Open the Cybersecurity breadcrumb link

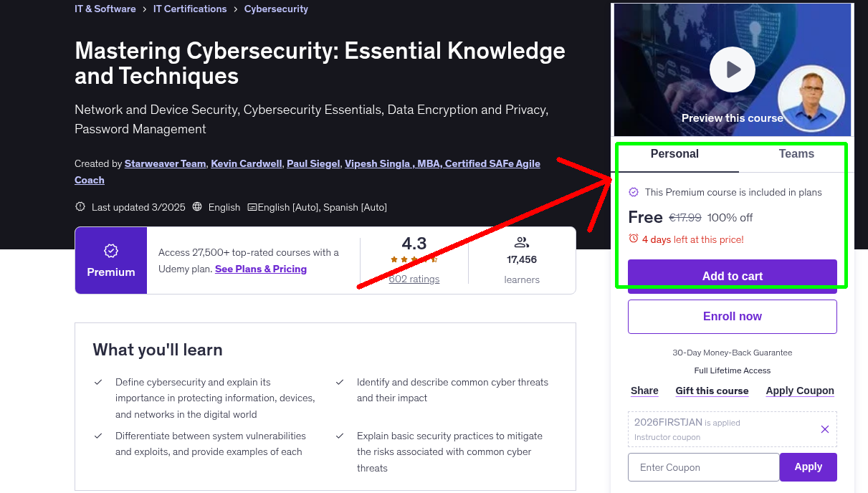pos(276,9)
